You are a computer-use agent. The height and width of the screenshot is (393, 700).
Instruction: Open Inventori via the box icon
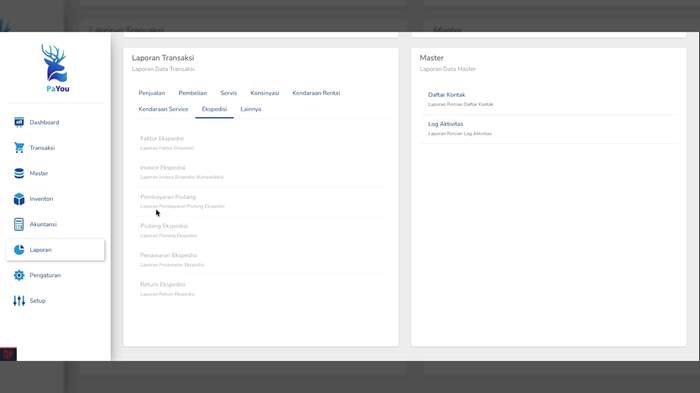(19, 199)
